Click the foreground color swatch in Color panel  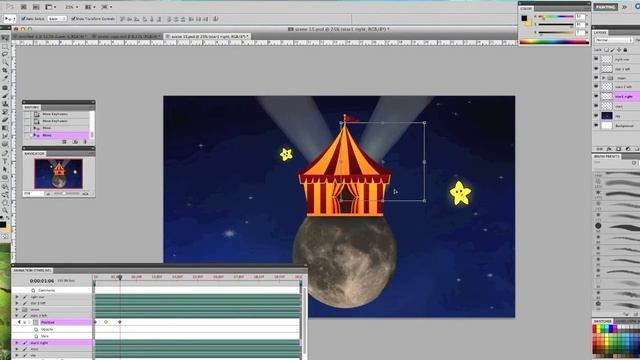524,18
